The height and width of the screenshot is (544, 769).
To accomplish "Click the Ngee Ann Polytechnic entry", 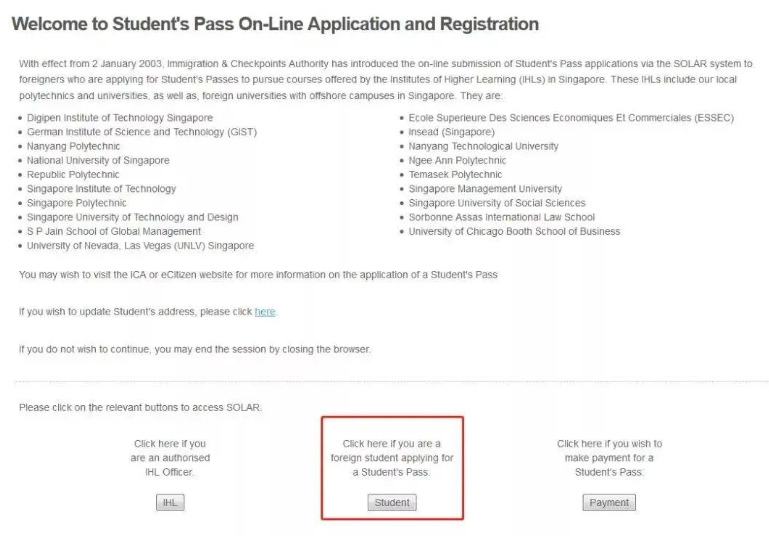I will tap(457, 160).
